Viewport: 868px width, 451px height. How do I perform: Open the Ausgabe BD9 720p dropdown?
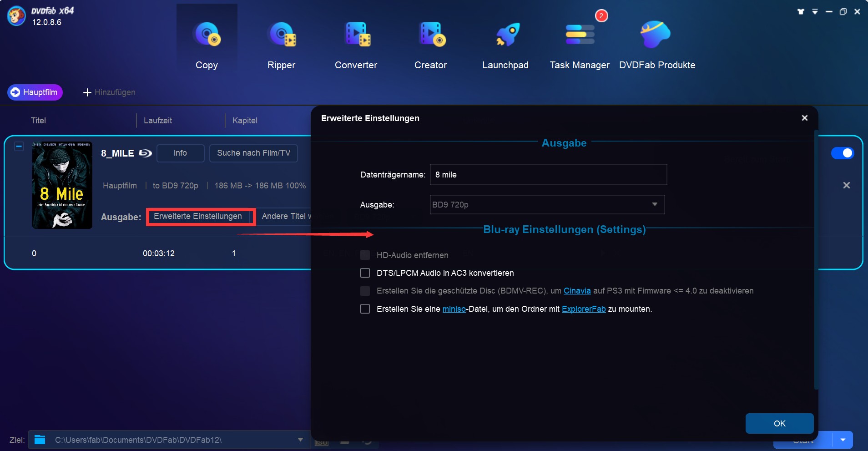[655, 205]
